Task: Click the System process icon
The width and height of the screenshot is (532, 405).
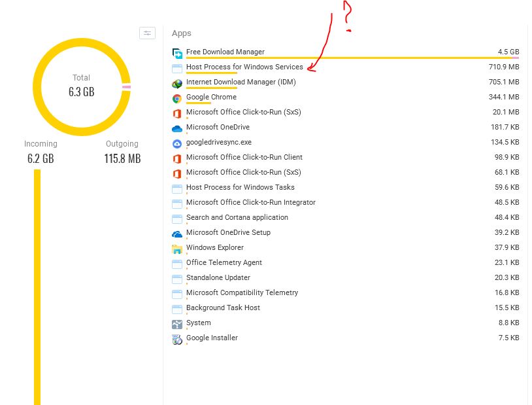Action: click(x=177, y=324)
